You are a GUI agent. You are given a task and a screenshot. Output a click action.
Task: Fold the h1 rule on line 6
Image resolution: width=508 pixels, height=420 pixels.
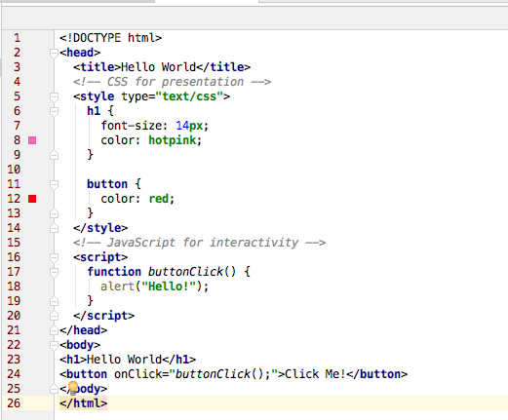click(x=54, y=111)
